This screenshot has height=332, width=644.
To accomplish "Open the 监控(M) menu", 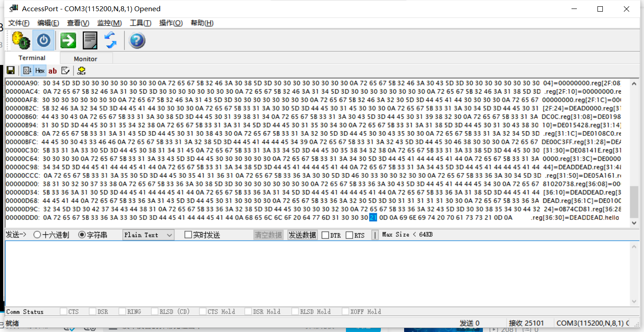I will pos(109,23).
